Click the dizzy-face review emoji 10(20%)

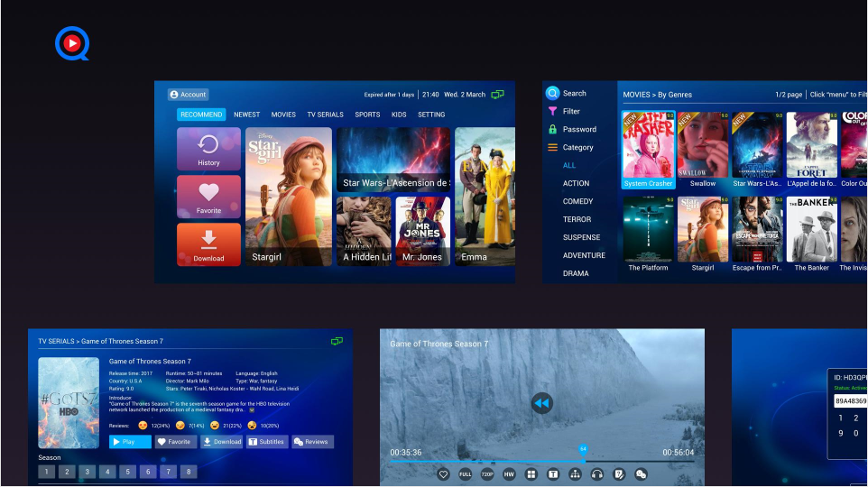point(252,426)
